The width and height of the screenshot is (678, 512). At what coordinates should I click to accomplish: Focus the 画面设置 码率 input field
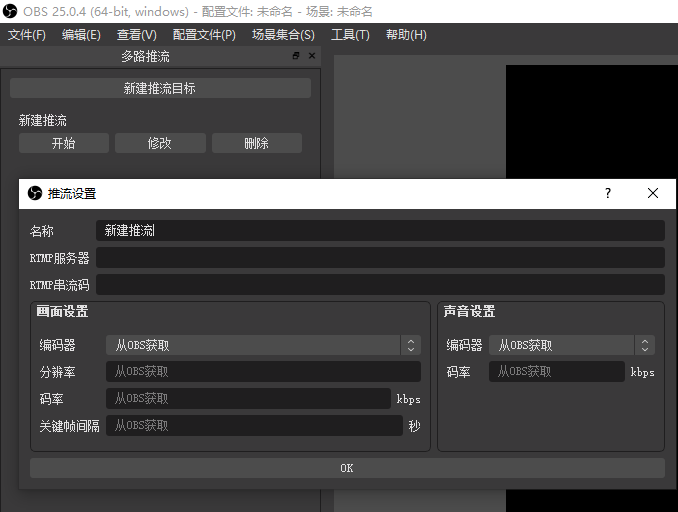(248, 398)
